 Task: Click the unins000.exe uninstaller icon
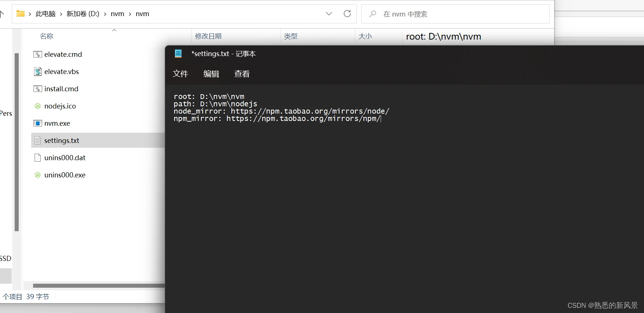click(37, 175)
